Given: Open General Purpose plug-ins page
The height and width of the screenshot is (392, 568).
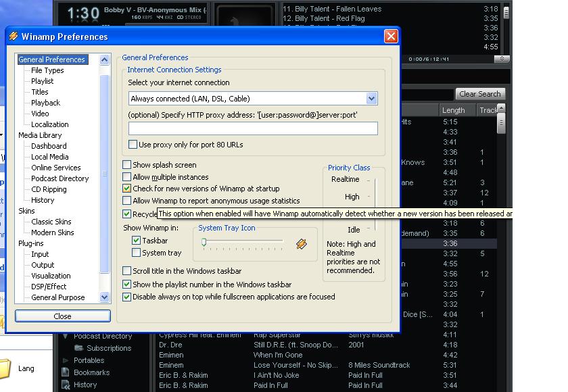Looking at the screenshot, I should [x=58, y=297].
